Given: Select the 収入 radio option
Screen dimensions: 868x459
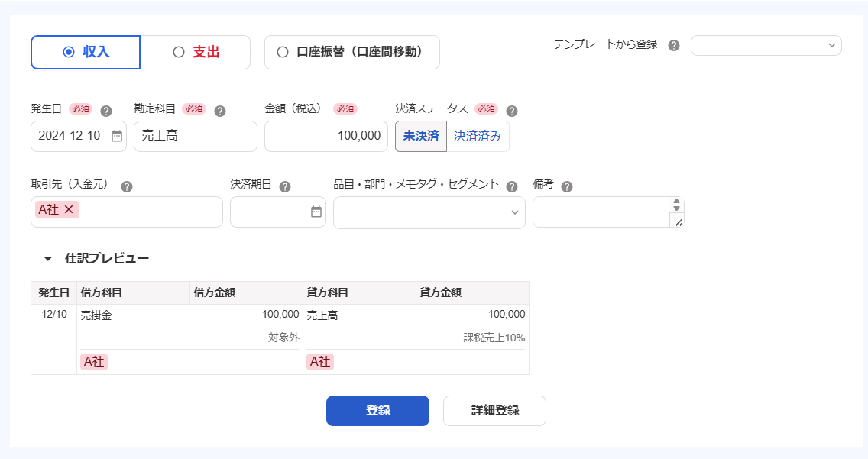Looking at the screenshot, I should [86, 52].
